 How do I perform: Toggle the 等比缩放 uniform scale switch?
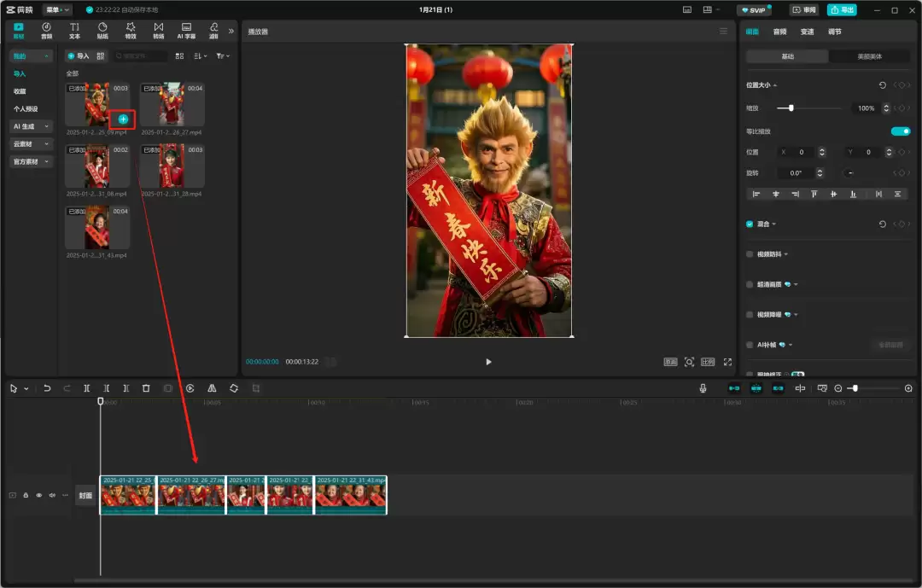click(x=900, y=131)
